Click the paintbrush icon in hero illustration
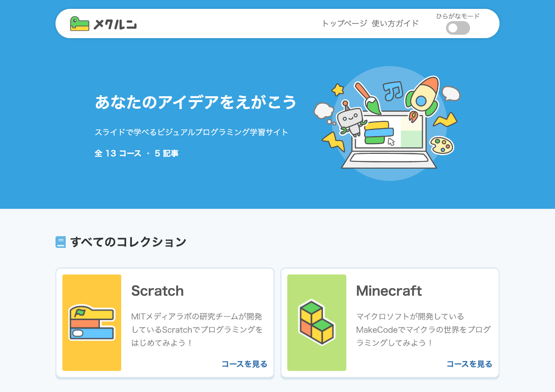Screen dimensions: 555x392 368,98
